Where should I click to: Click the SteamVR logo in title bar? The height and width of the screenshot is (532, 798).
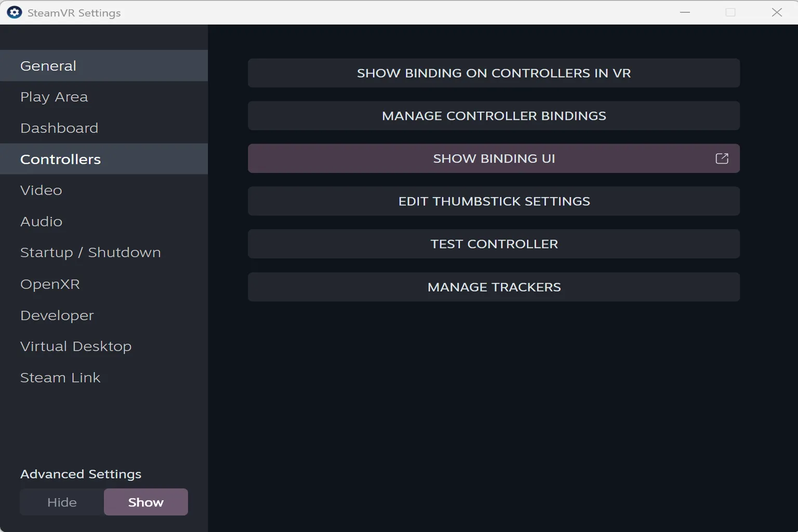point(14,12)
